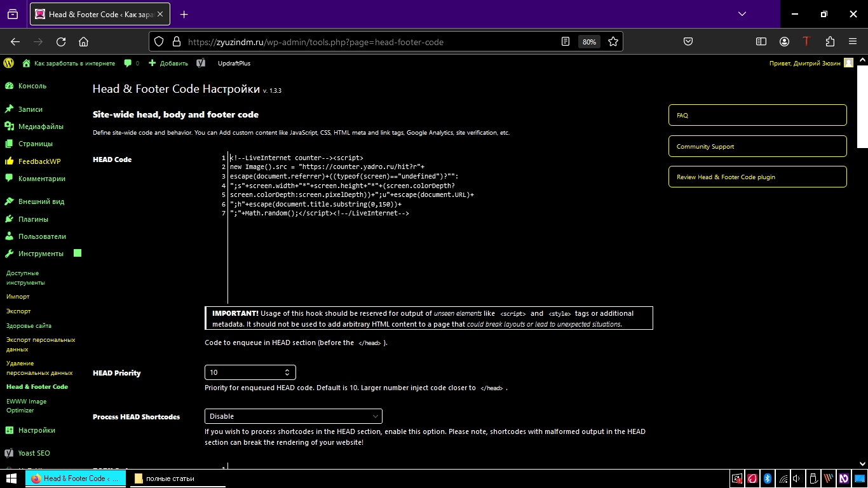Click the 80% zoom level badge
The height and width of the screenshot is (488, 868).
(589, 42)
